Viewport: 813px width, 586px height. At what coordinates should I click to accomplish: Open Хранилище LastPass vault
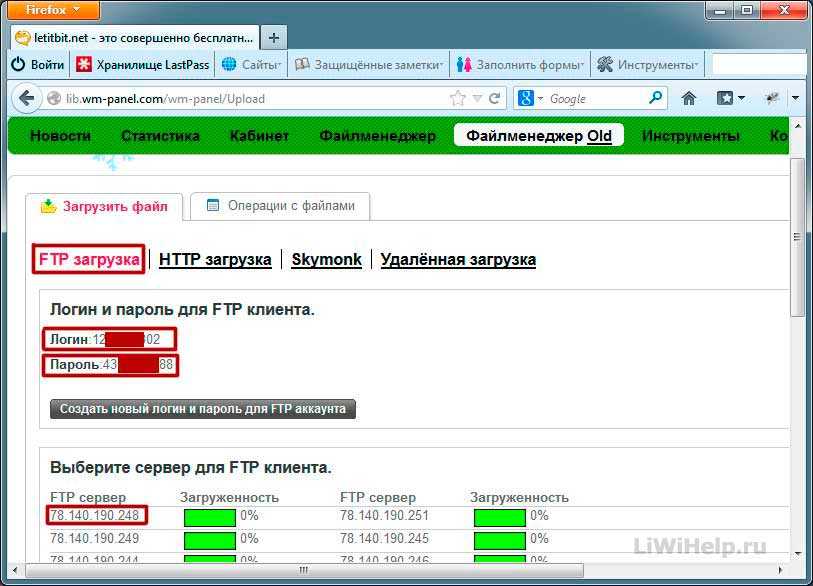143,65
